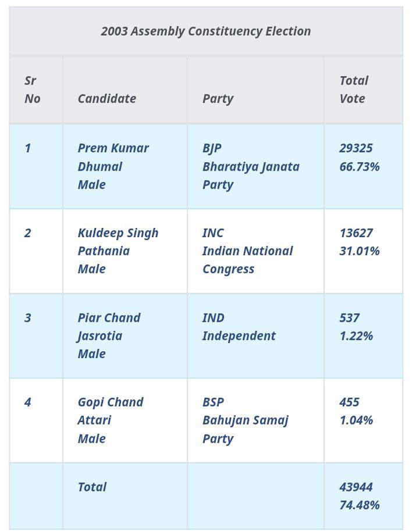The image size is (416, 532).
Task: Select candidate Gopi Chand Attari
Action: 110,411
